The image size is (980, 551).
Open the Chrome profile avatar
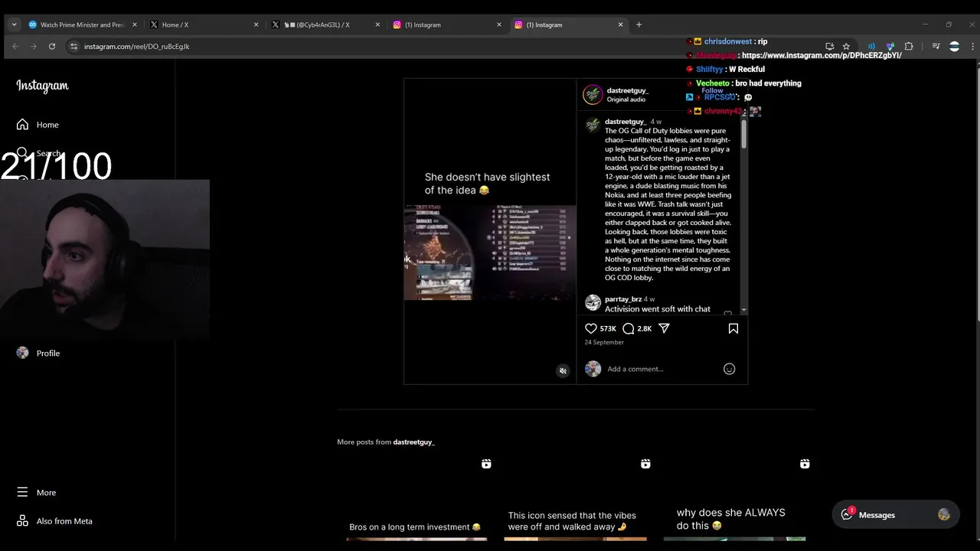coord(954,47)
